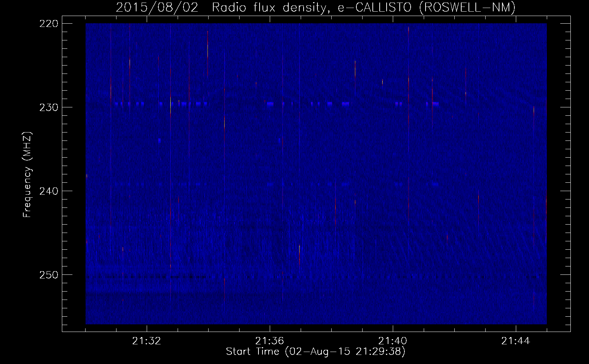589x364 pixels.
Task: Click the 240 frequency tick label
Action: (48, 191)
